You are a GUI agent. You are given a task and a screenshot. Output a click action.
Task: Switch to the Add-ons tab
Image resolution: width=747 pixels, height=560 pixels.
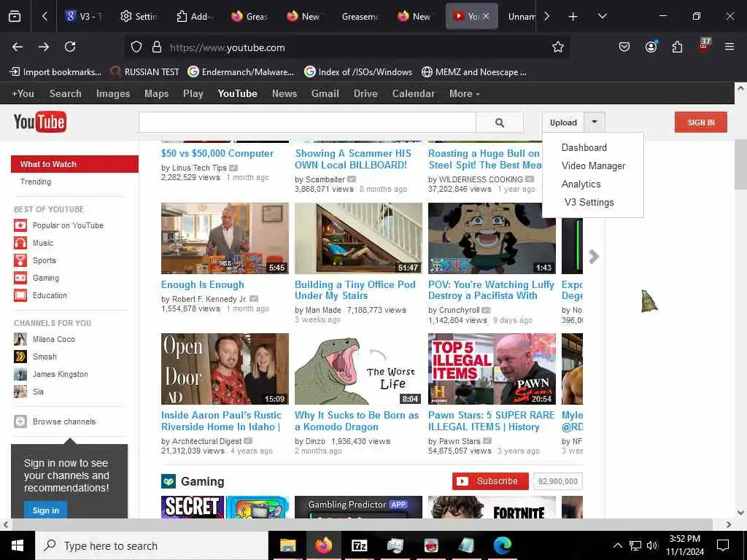pyautogui.click(x=194, y=16)
